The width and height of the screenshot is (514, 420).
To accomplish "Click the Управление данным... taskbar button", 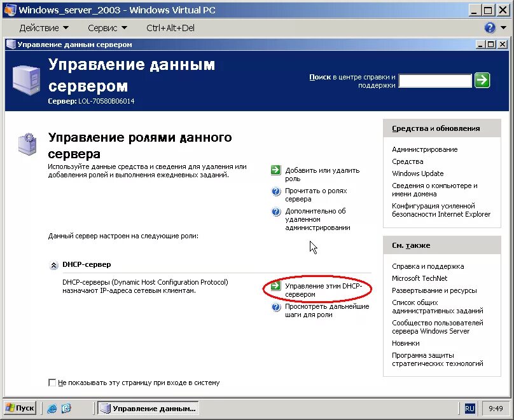I will 148,409.
